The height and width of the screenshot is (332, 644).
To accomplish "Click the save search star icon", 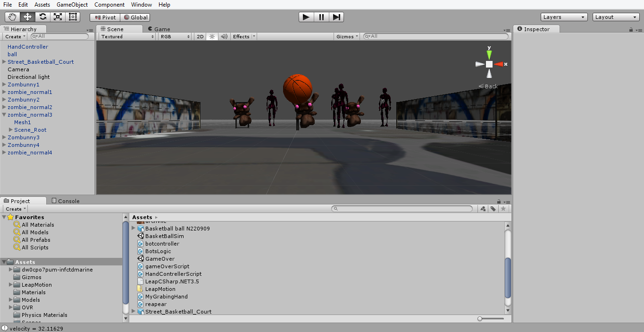I will 503,209.
